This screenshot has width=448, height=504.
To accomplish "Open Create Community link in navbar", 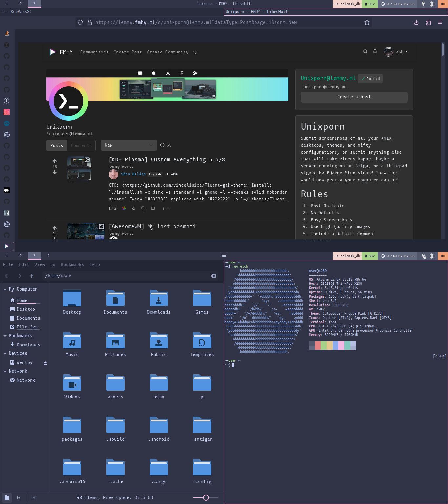I will (168, 52).
